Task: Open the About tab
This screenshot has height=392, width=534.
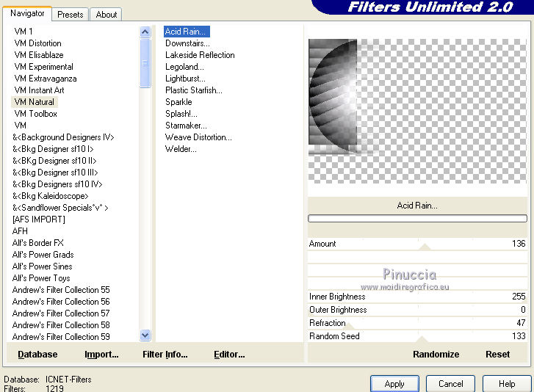Action: 107,15
